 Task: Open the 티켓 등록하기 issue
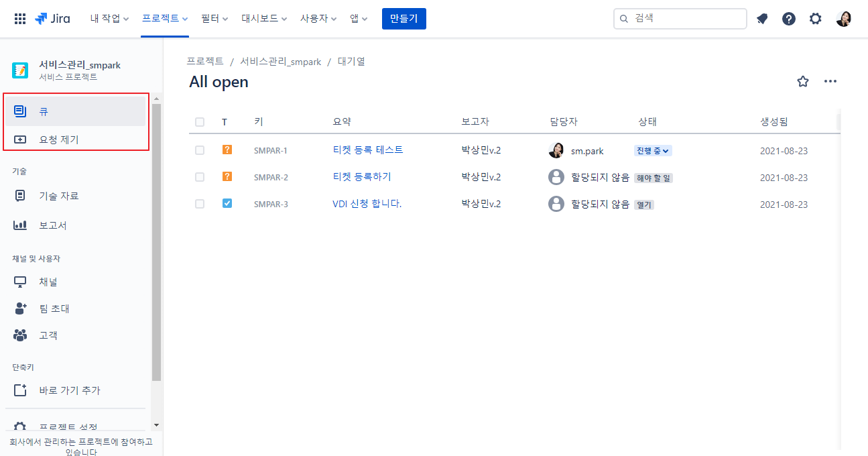362,176
